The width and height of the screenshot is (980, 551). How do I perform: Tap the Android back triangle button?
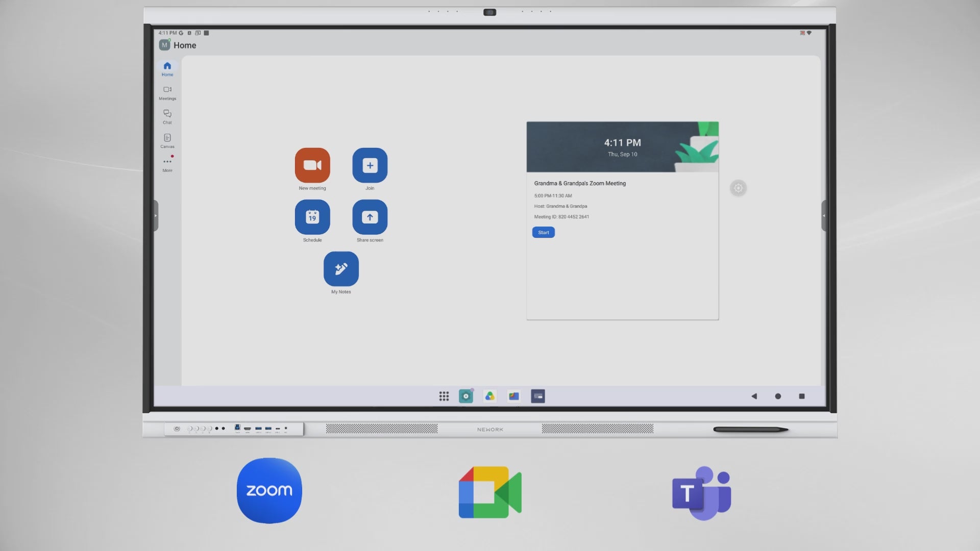click(754, 396)
